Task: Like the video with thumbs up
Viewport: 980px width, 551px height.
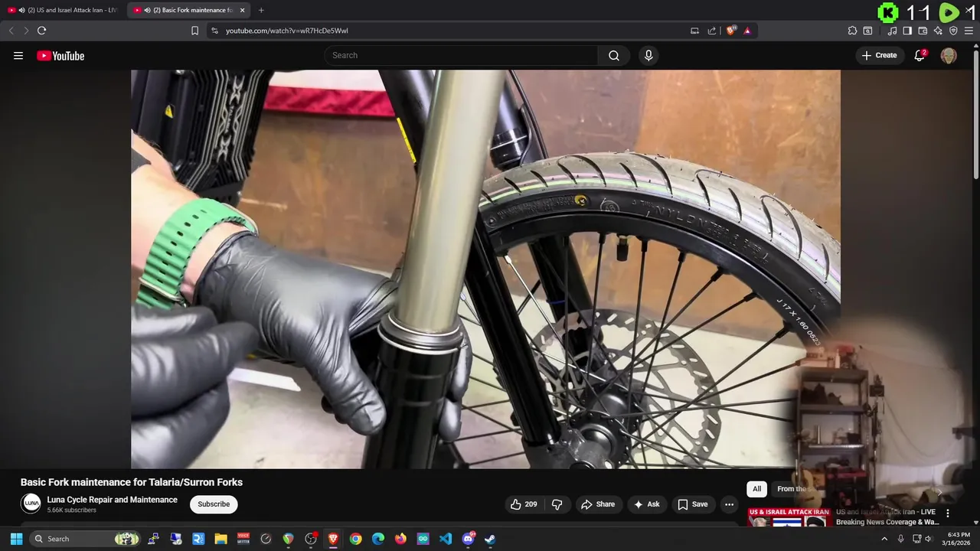Action: [524, 504]
